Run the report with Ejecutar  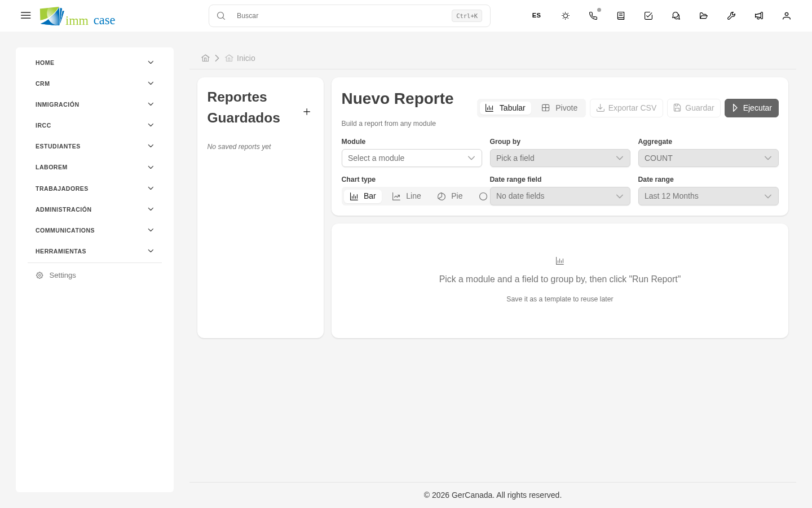[752, 108]
